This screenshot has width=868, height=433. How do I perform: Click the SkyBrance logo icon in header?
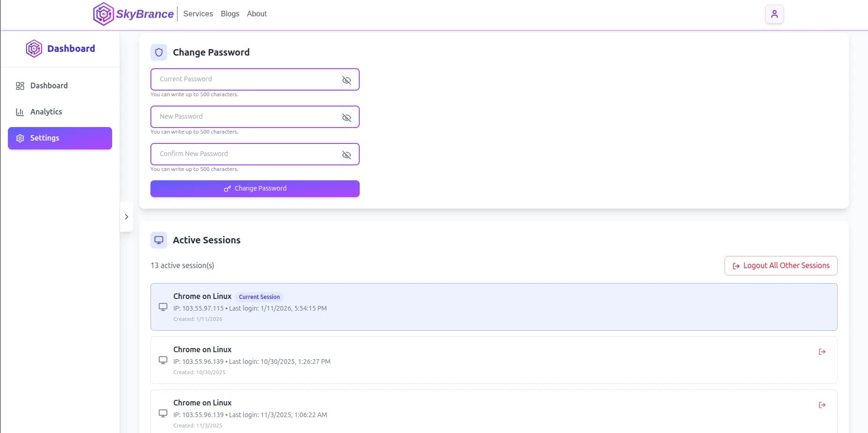point(103,14)
